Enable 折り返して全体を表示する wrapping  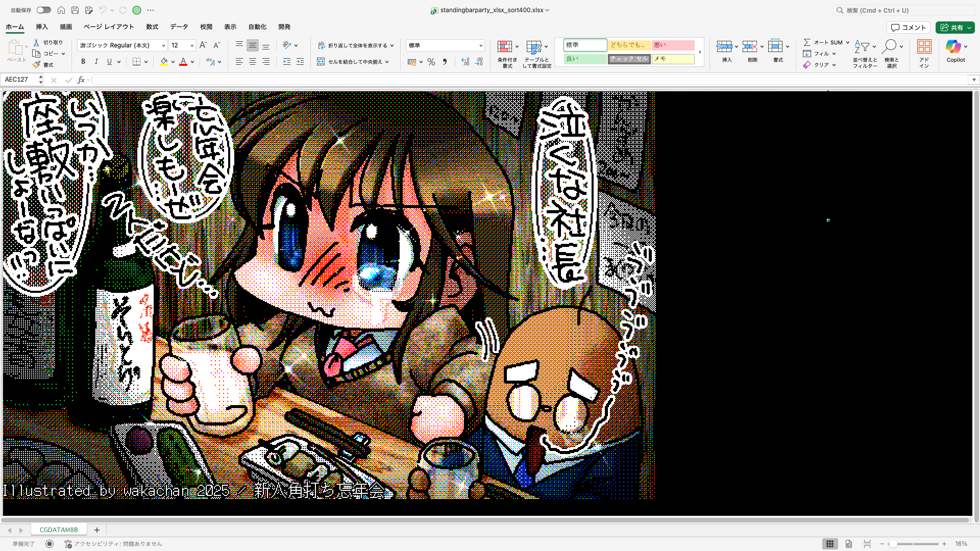click(355, 45)
